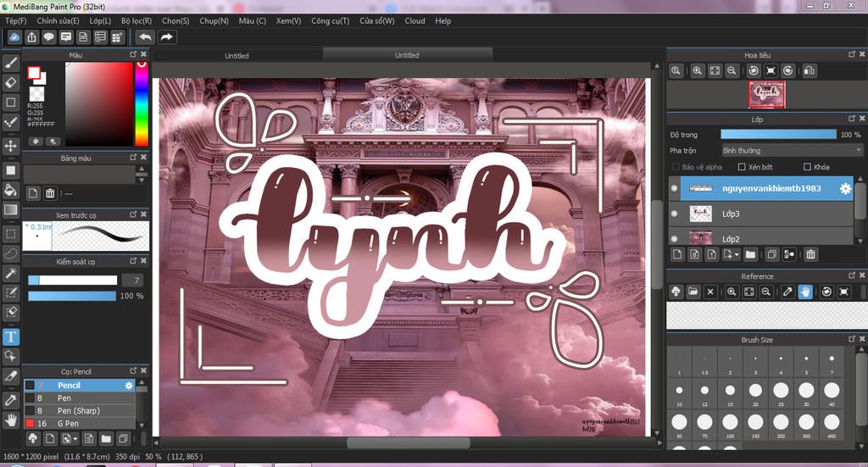Open the Help menu
868x467 pixels.
442,20
